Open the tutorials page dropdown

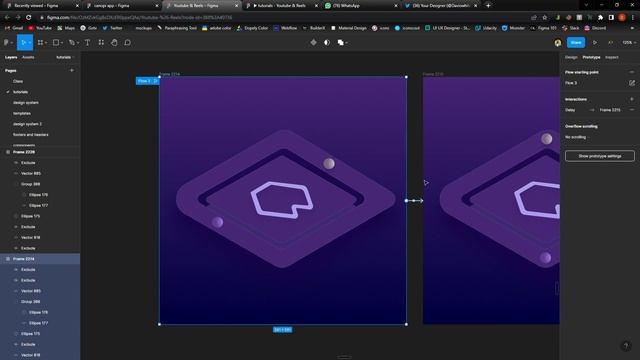pos(65,57)
